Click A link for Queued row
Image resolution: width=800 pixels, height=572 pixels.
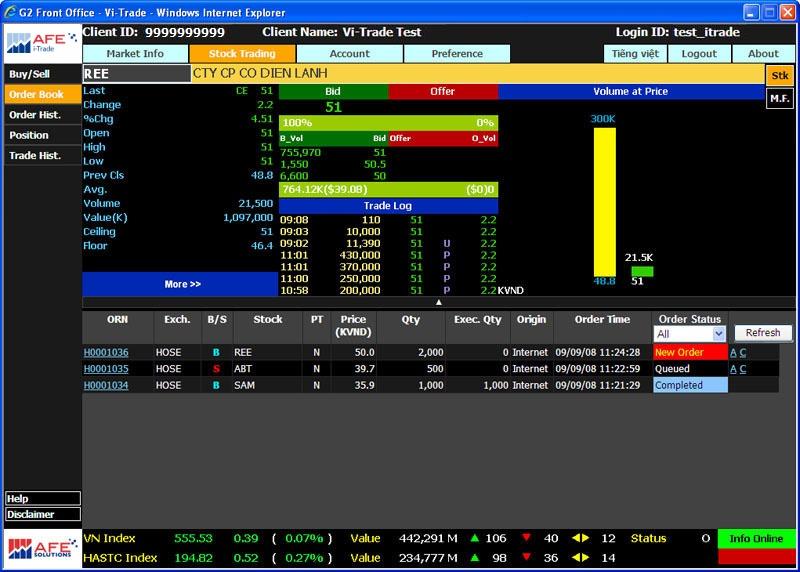733,369
